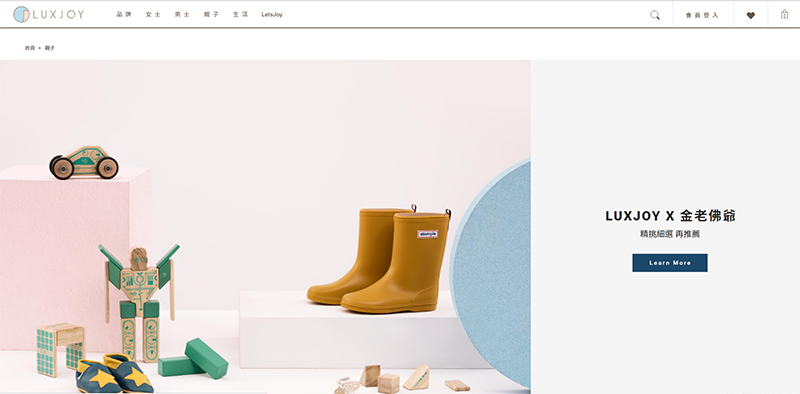Click 親子 in the breadcrumb
Screen dimensions: 800x394
49,48
